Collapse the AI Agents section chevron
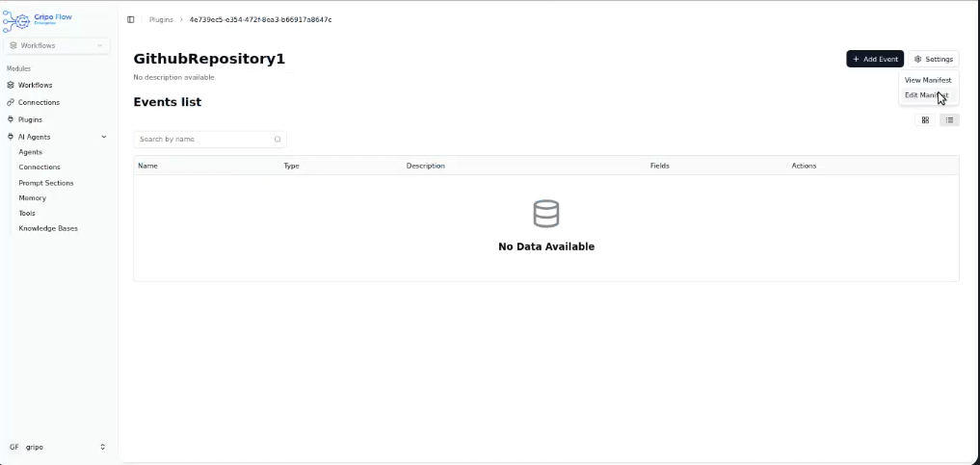 point(103,137)
